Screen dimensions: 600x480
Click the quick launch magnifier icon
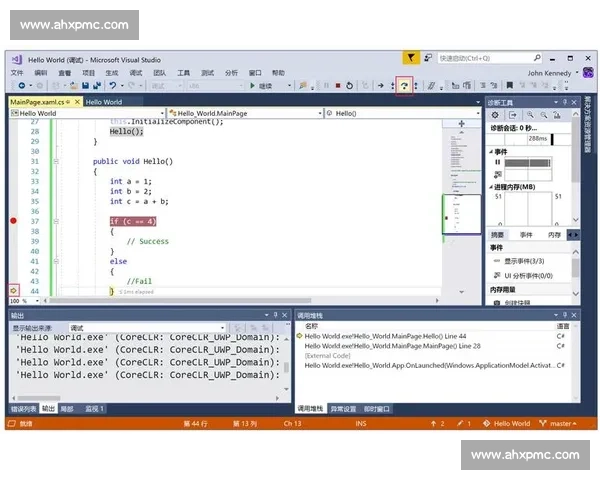tap(537, 58)
